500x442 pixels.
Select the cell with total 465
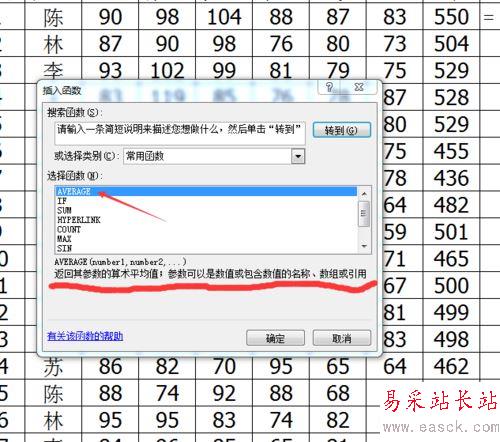(x=451, y=258)
